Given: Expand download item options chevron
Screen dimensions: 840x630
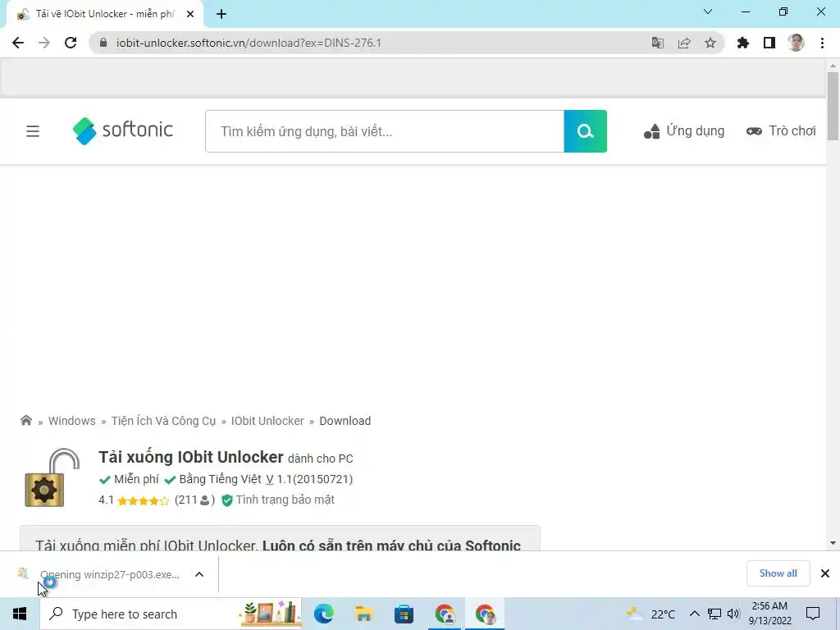Looking at the screenshot, I should [199, 574].
